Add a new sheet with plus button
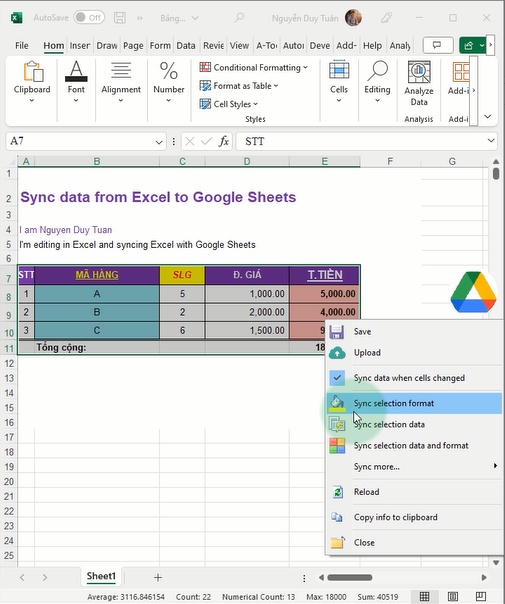Screen dimensions: 505x604 [x=158, y=577]
